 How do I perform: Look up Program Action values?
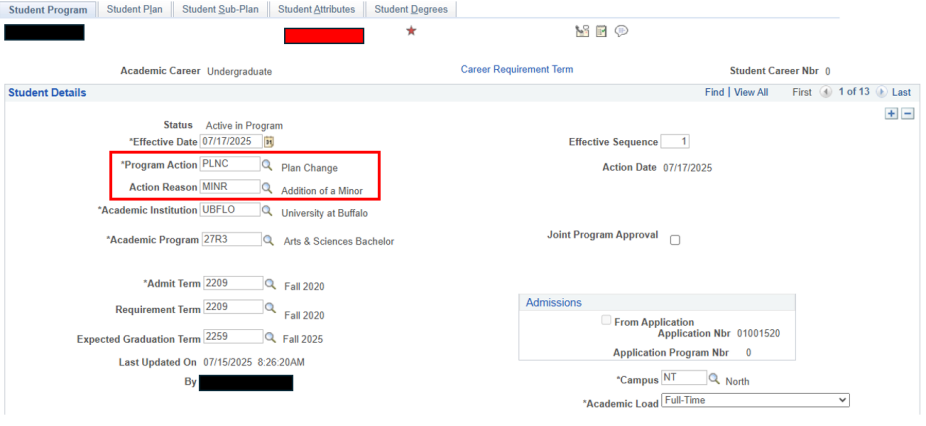pos(267,165)
